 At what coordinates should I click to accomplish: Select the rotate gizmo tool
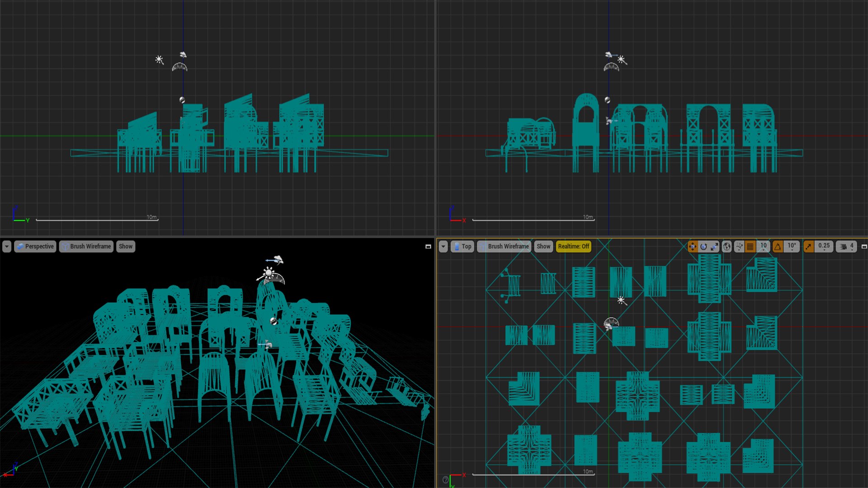[703, 246]
